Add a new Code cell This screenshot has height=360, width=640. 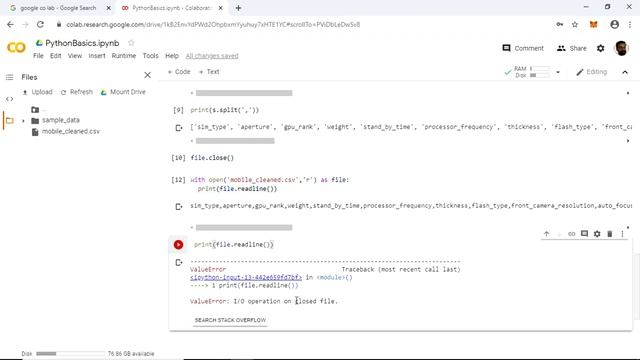pyautogui.click(x=179, y=72)
